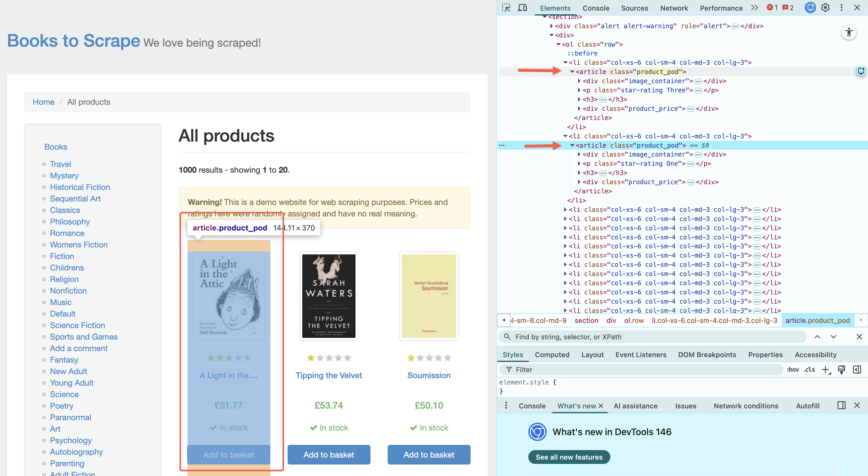The image size is (868, 476).
Task: Open the DOM Breakpoints tab
Action: (707, 355)
